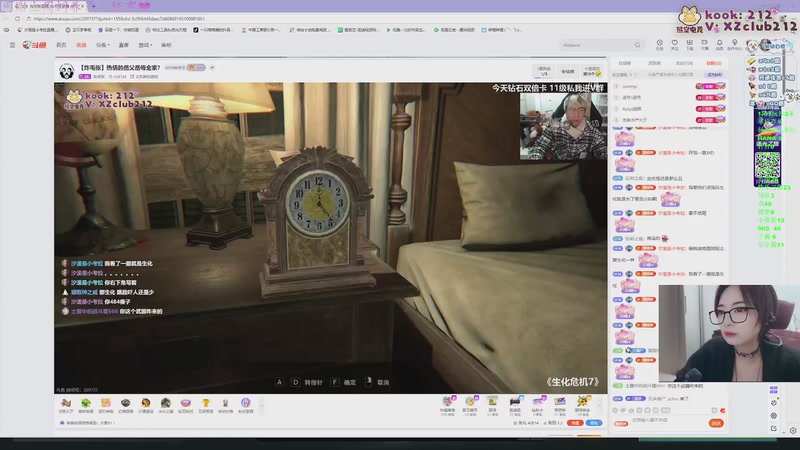Expand the 分类 category dropdown

tap(103, 45)
